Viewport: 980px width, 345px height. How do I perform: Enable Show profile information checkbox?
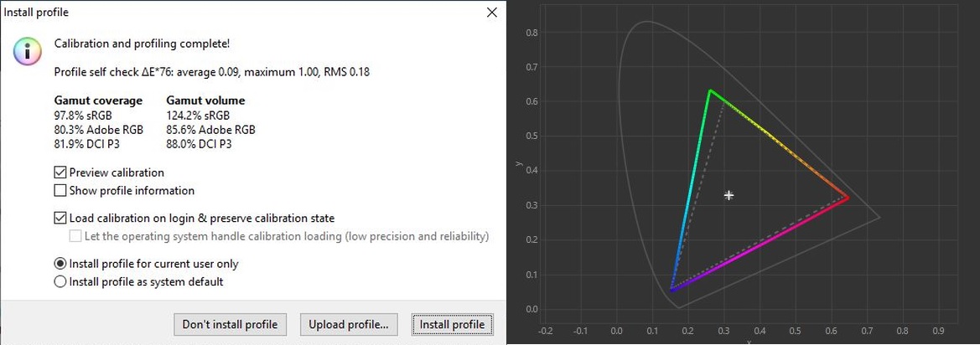tap(60, 190)
